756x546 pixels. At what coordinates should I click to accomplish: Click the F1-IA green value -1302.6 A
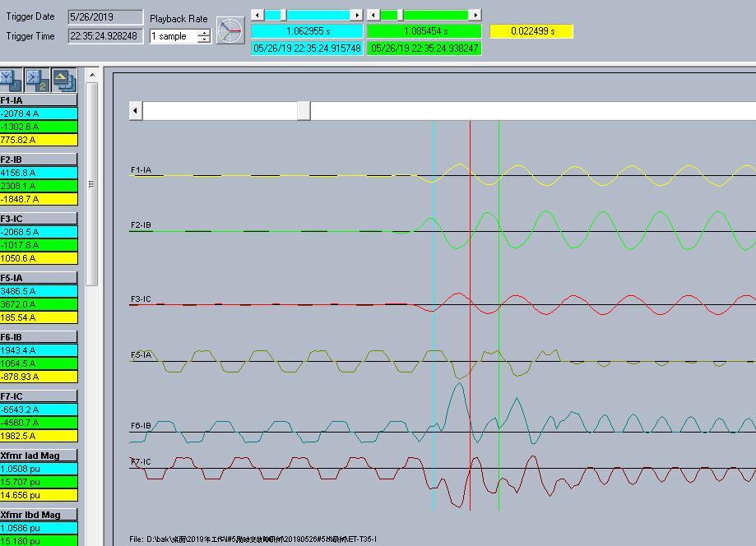pos(39,127)
